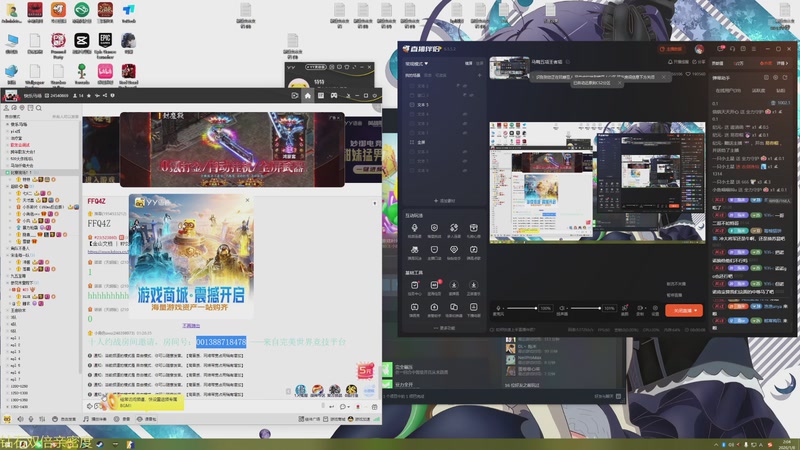
Task: Switch to the 贡献 tab
Action: [x=781, y=90]
